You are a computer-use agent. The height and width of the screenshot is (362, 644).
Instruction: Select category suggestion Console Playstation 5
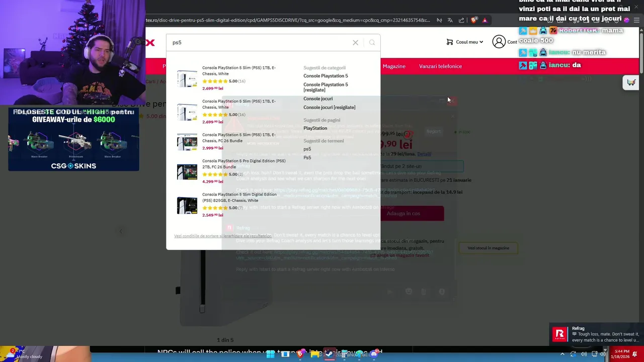(x=326, y=76)
